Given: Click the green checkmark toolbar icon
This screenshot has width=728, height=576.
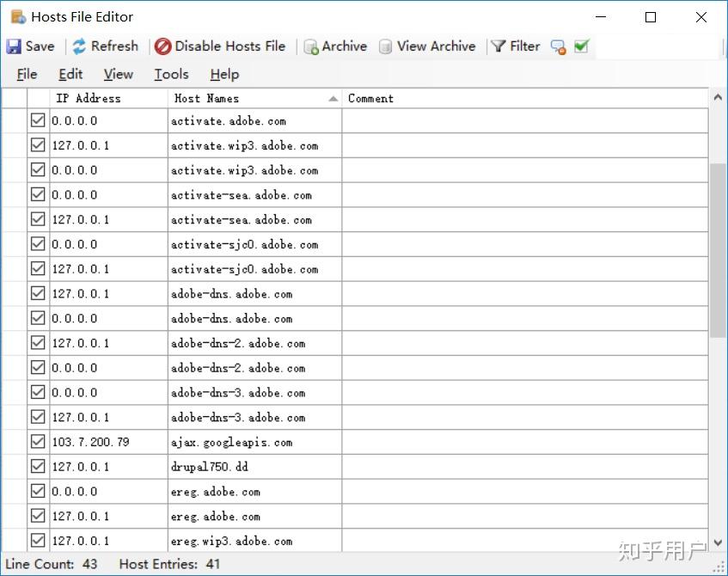Looking at the screenshot, I should [x=581, y=46].
